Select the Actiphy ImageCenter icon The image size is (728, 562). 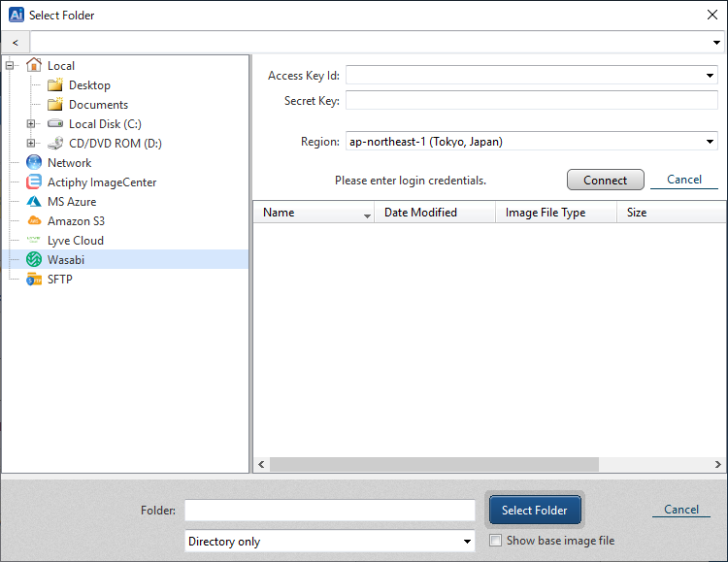coord(34,182)
